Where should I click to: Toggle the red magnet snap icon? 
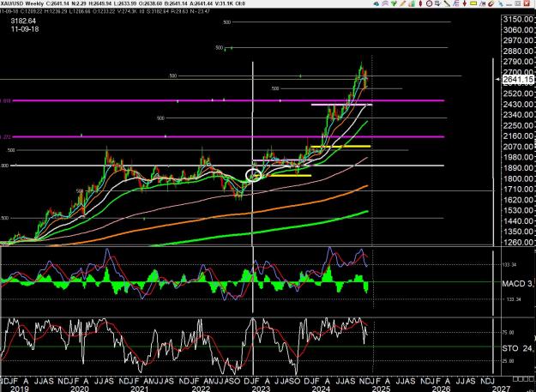[x=491, y=3]
